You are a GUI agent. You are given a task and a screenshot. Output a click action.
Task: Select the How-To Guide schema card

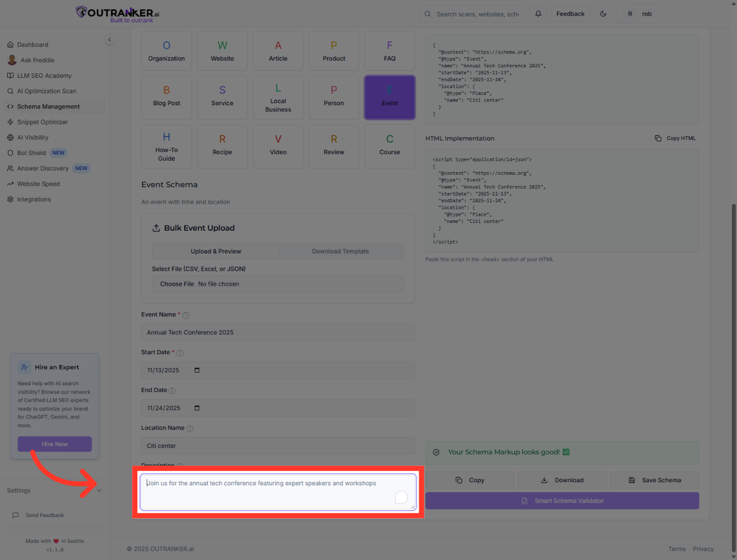166,146
